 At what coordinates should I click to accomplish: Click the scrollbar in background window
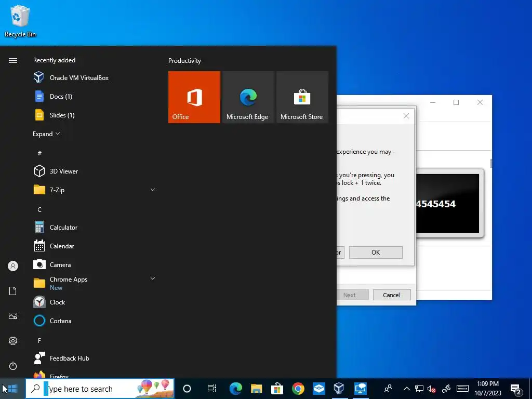point(490,163)
